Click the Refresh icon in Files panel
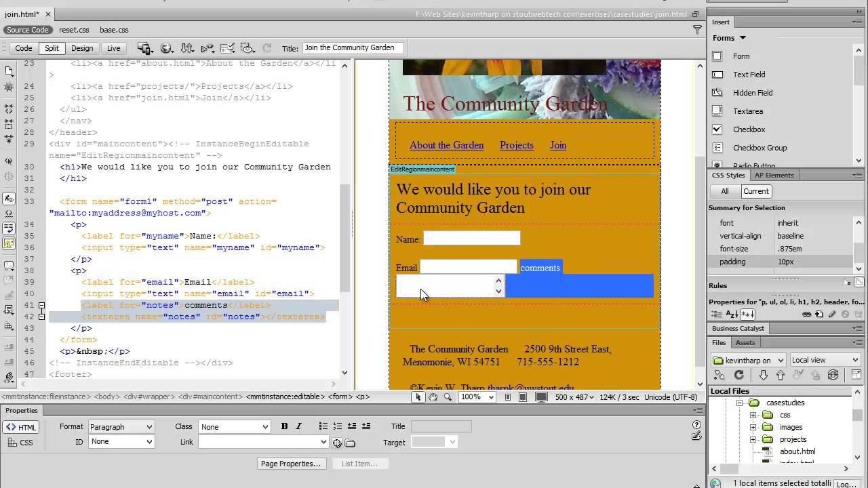Screen dimensions: 868x488 739,375
